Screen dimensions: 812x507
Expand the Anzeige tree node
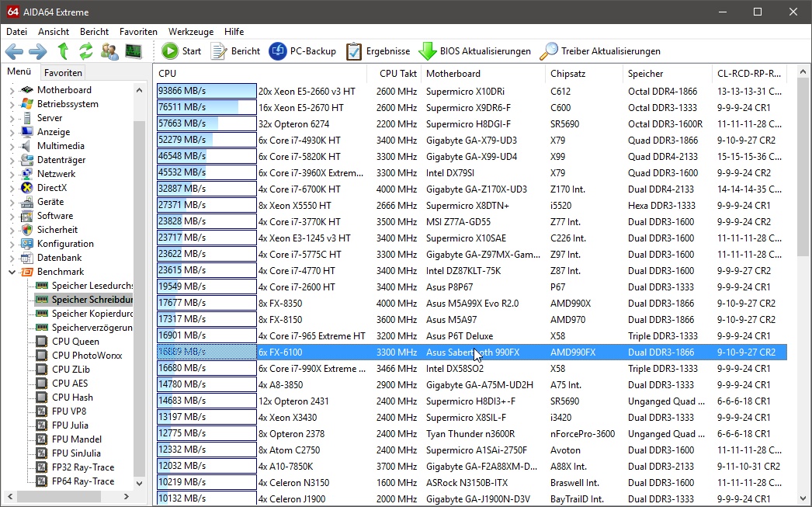12,132
